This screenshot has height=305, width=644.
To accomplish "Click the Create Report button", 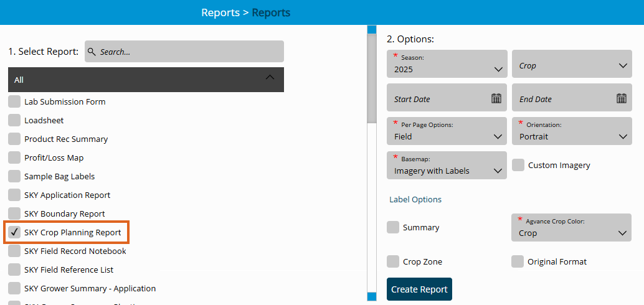I will tap(419, 289).
